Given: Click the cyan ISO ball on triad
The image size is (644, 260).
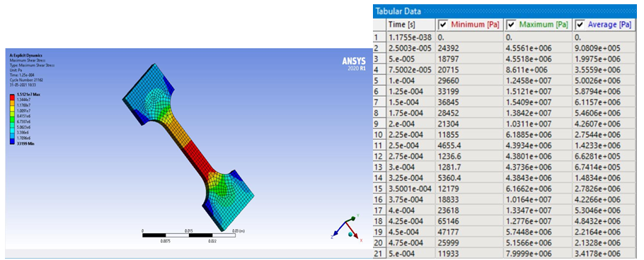Looking at the screenshot, I should (350, 234).
